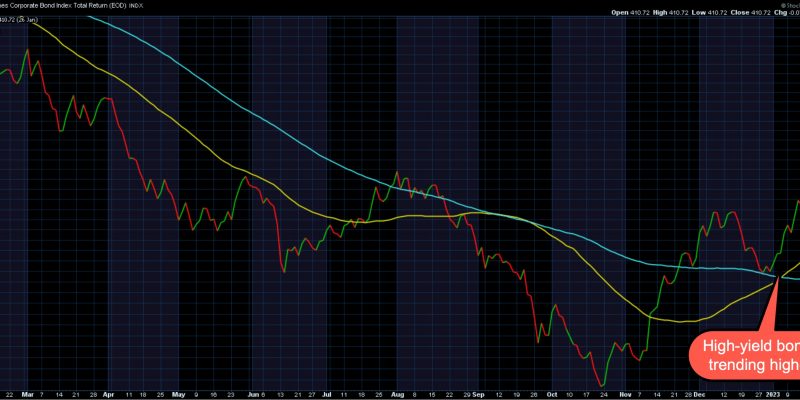The image size is (800, 400).
Task: Click the Dec label on the date axis
Action: pyautogui.click(x=698, y=394)
